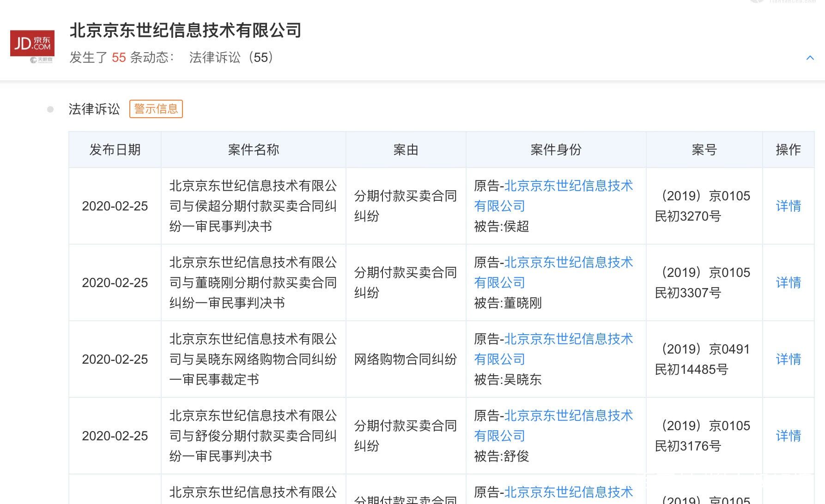The width and height of the screenshot is (825, 504).
Task: Collapse the company section with the chevron
Action: 810,58
